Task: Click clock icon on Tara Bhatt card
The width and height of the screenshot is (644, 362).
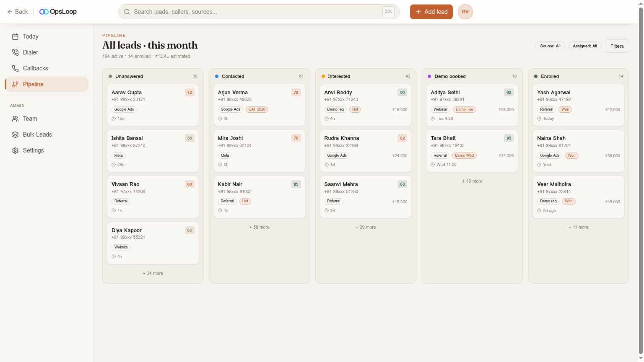Action: coord(433,165)
